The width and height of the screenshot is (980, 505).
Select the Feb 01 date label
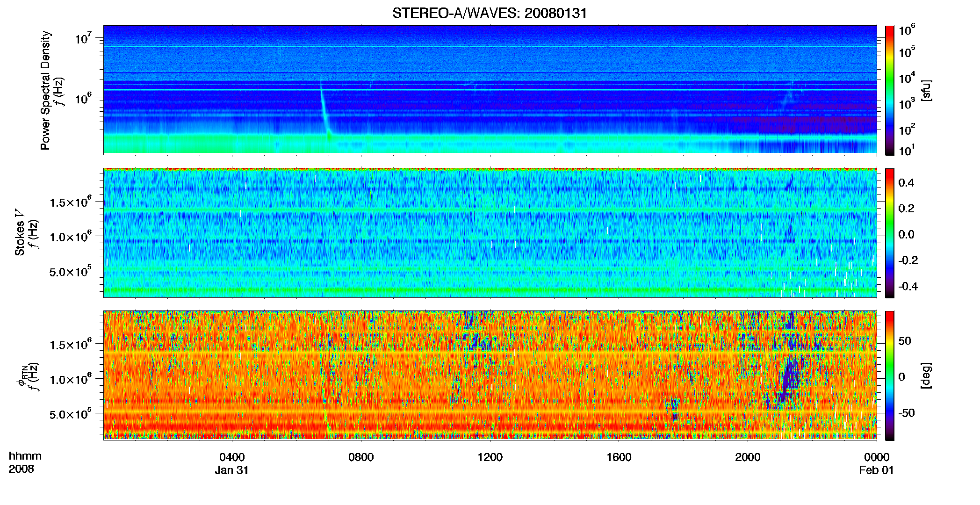tap(877, 470)
